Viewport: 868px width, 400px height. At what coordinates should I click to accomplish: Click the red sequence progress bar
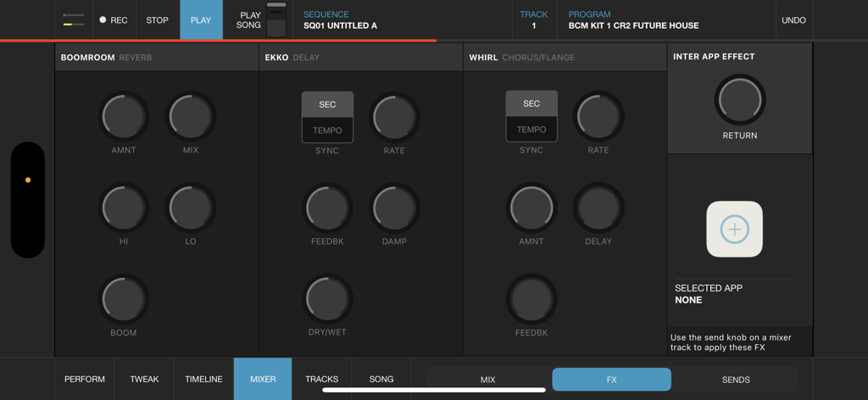pos(218,41)
